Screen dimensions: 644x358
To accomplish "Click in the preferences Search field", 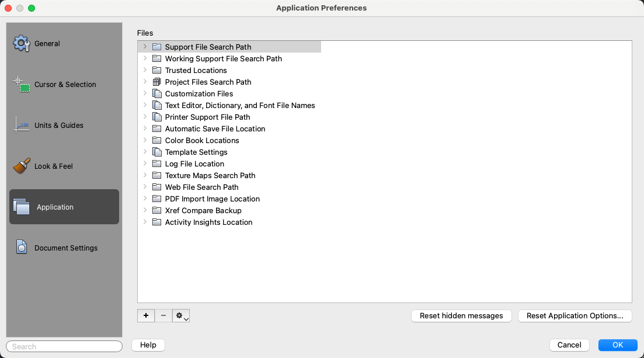I will pos(64,346).
